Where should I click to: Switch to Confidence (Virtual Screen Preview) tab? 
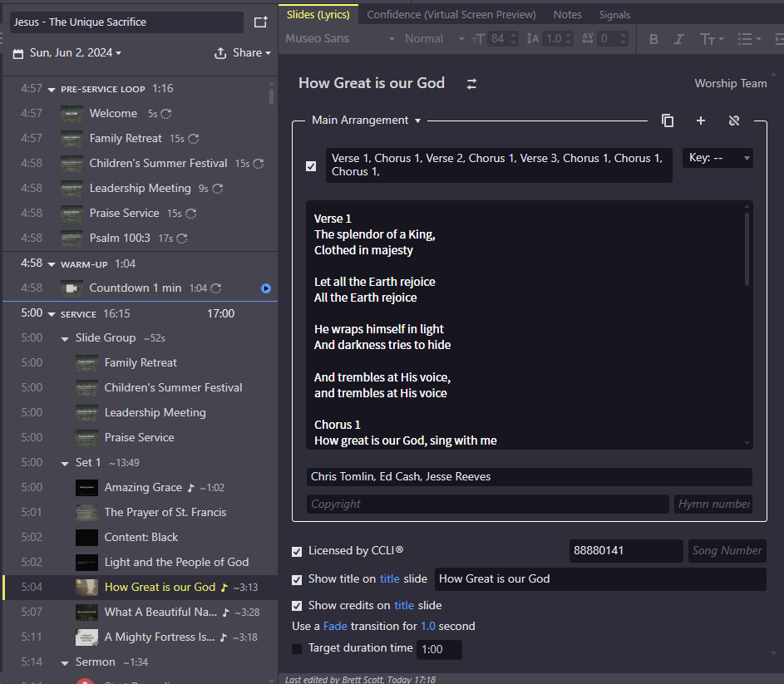451,14
